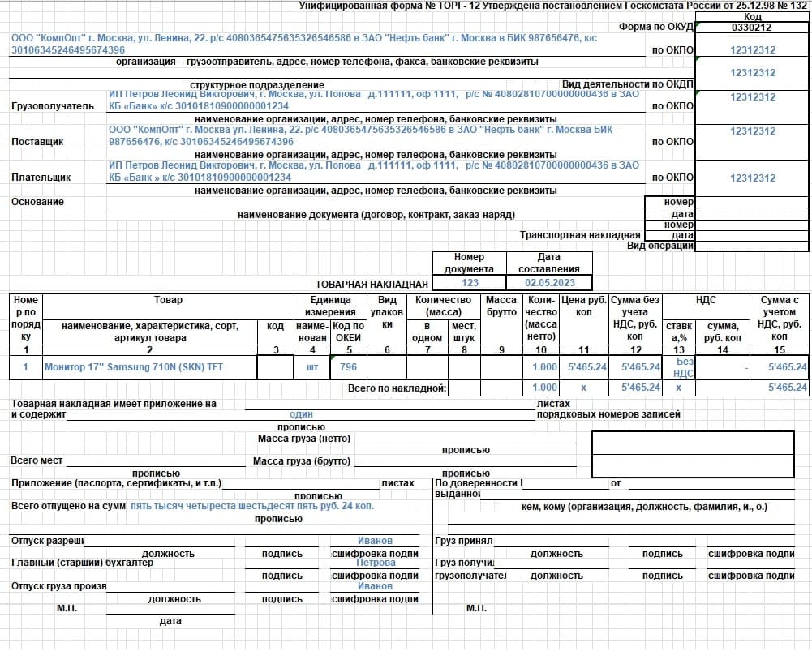Select the 'ТОВАРНАЯ НАКЛАДНАЯ' heading
812x651 pixels.
click(372, 284)
